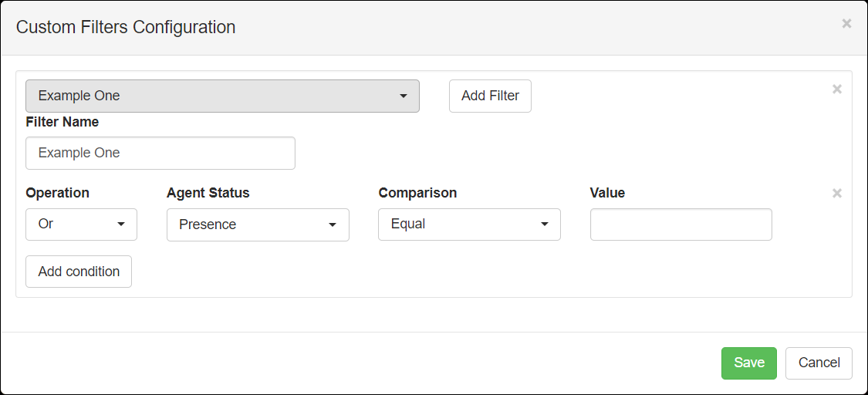Click the Custom Filters Configuration title text
The height and width of the screenshot is (395, 868).
point(126,27)
